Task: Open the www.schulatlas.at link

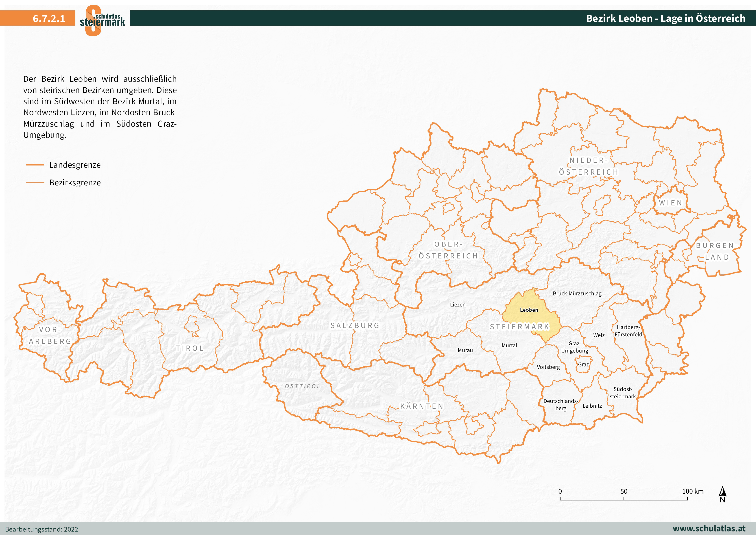Action: pyautogui.click(x=709, y=529)
